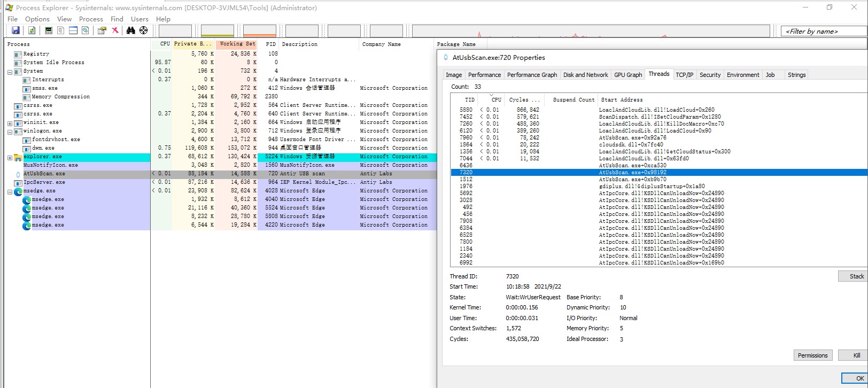The height and width of the screenshot is (388, 868).
Task: Switch to the TCP/IP tab
Action: coord(684,75)
